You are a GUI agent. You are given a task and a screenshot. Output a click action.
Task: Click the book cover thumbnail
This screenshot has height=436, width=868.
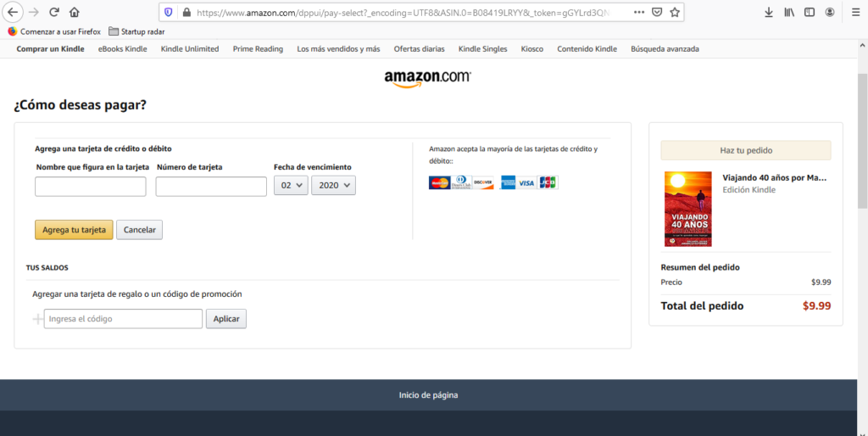(688, 209)
